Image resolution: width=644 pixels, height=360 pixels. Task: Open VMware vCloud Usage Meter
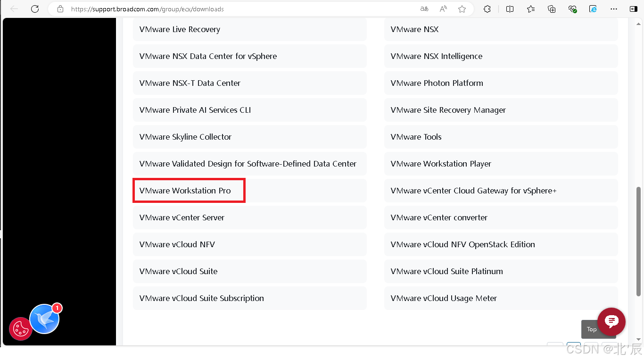click(x=501, y=298)
